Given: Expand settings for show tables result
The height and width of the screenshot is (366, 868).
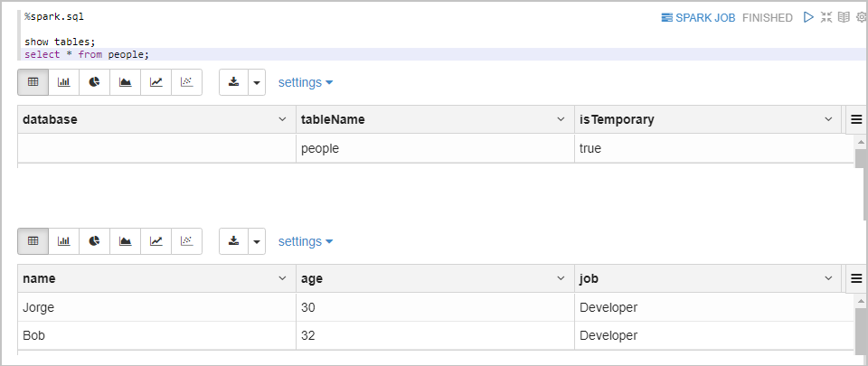Looking at the screenshot, I should tap(306, 82).
